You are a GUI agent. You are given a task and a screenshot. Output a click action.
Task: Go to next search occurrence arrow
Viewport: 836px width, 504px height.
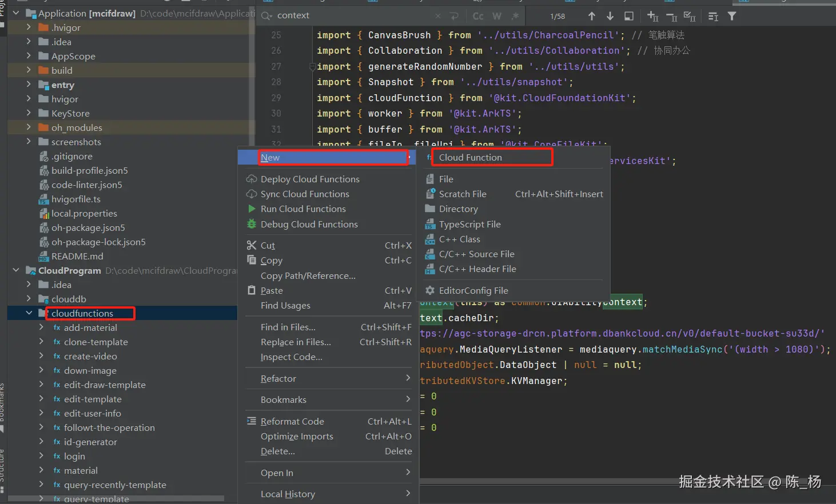click(x=610, y=16)
